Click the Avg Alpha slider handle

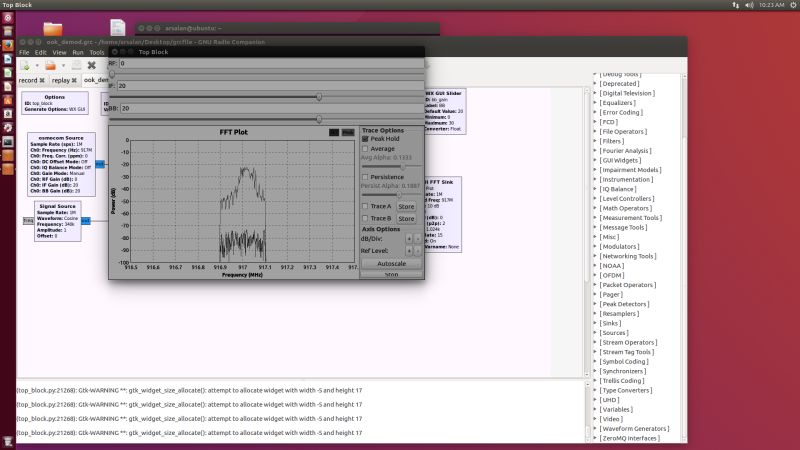tap(403, 166)
